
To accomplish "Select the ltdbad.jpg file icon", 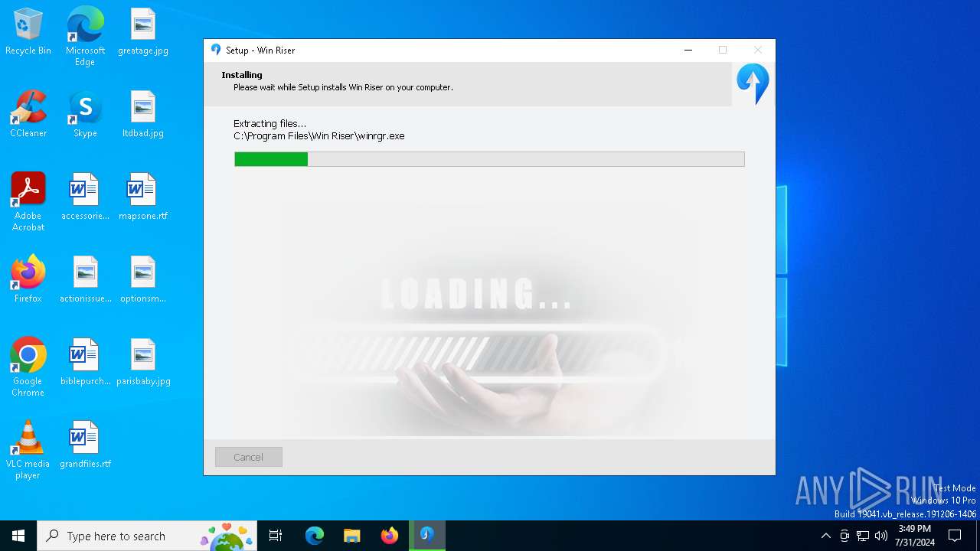I will [143, 114].
